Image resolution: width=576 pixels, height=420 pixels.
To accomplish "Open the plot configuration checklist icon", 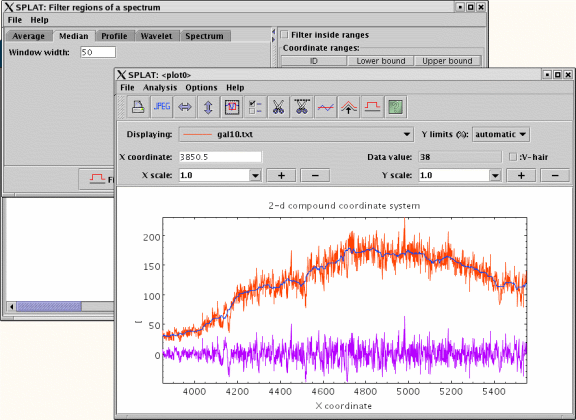I will point(255,107).
